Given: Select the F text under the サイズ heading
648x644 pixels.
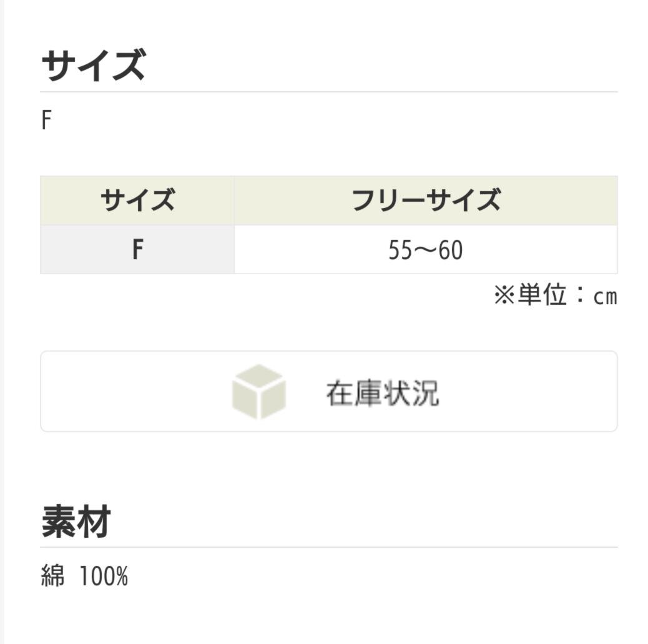Looking at the screenshot, I should tap(46, 121).
